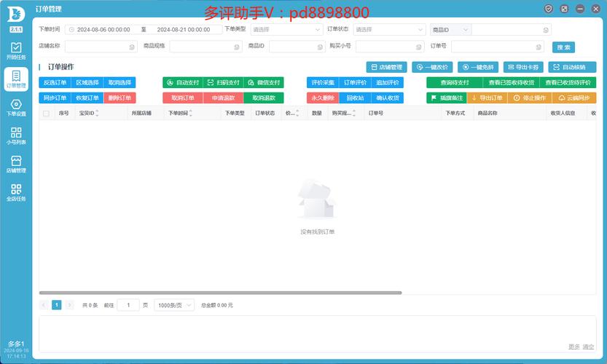This screenshot has width=607, height=364.
Task: Open the 1000条/页 page size dropdown
Action: pos(174,305)
